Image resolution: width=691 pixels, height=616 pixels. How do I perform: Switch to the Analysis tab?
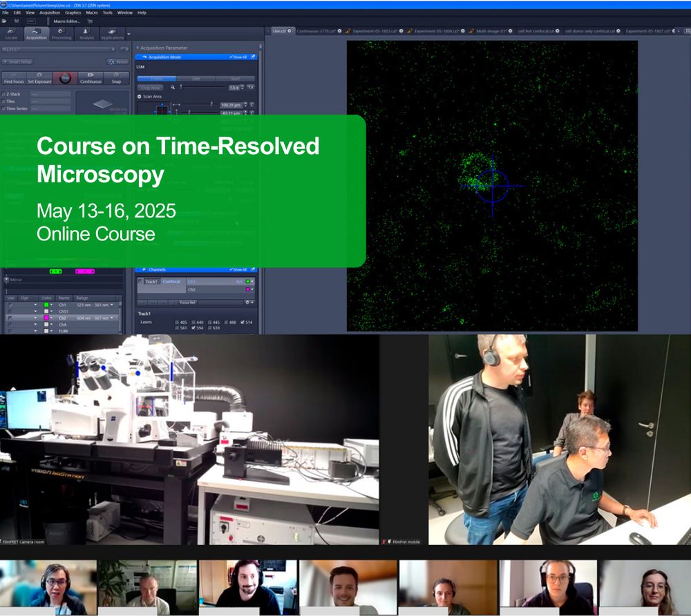click(86, 34)
